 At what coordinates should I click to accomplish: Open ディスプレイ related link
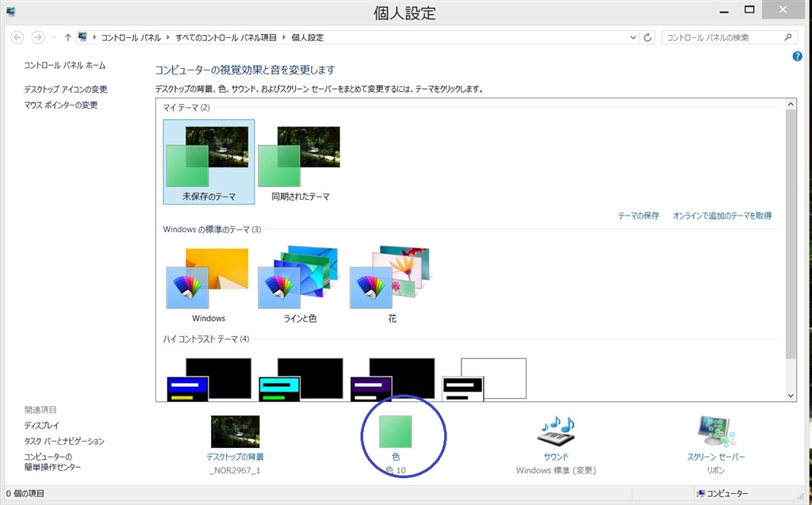[x=42, y=425]
